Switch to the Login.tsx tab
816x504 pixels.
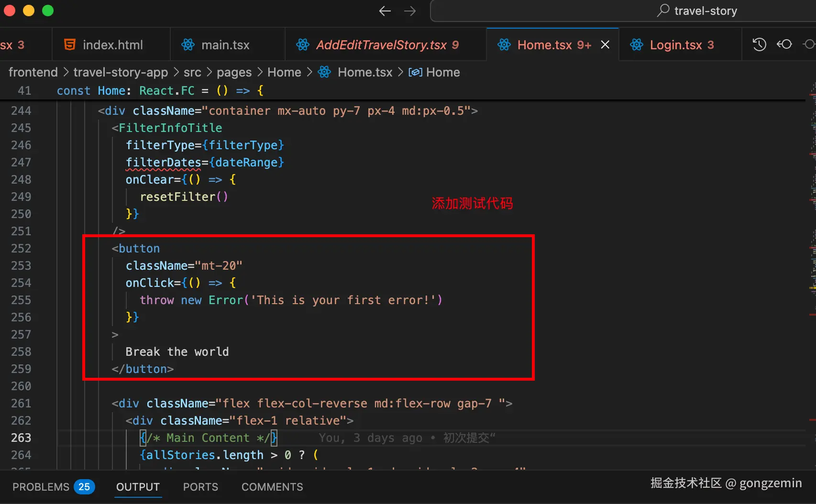675,45
